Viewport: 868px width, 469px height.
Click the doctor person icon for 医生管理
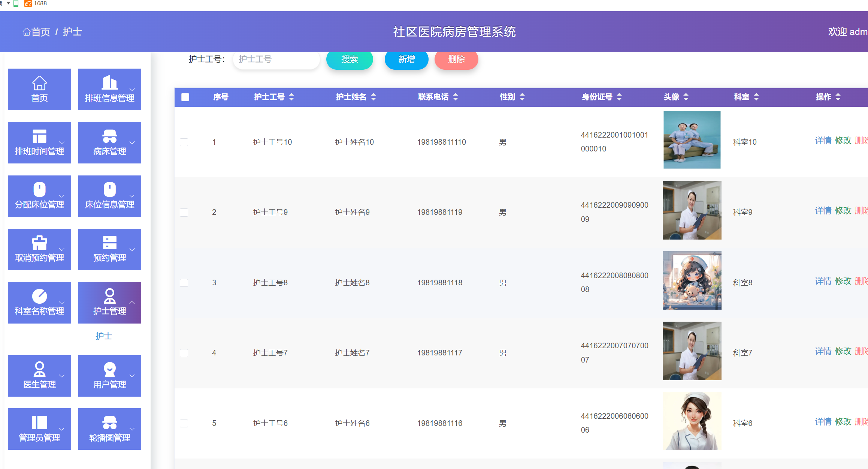39,369
